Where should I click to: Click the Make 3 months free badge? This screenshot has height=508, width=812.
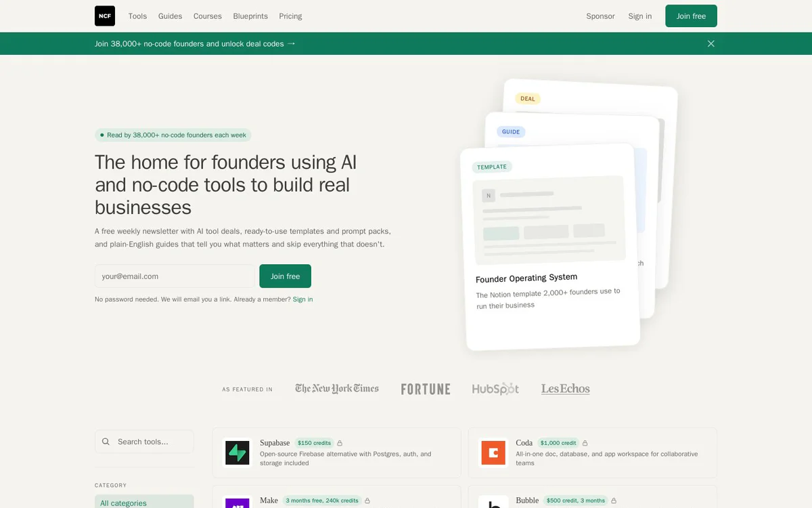point(322,501)
